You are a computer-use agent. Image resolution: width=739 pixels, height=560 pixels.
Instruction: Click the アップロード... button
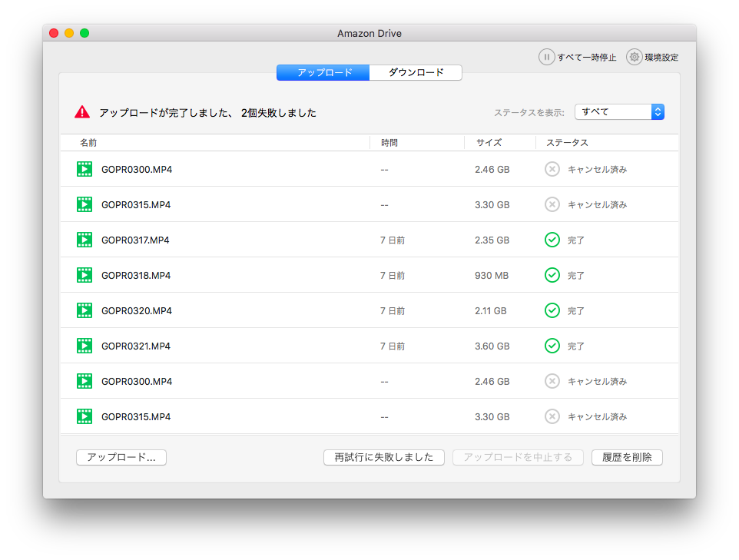(x=121, y=457)
